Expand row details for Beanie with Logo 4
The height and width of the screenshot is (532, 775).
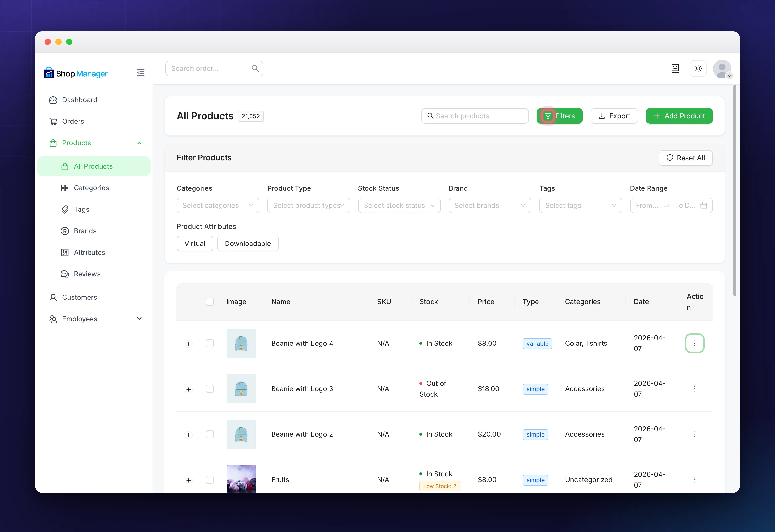[x=189, y=344]
